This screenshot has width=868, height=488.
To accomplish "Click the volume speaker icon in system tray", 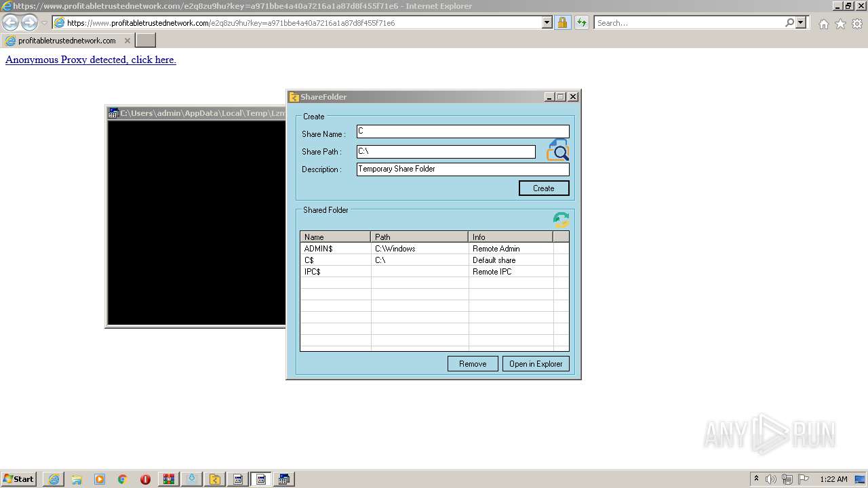I will pyautogui.click(x=771, y=479).
